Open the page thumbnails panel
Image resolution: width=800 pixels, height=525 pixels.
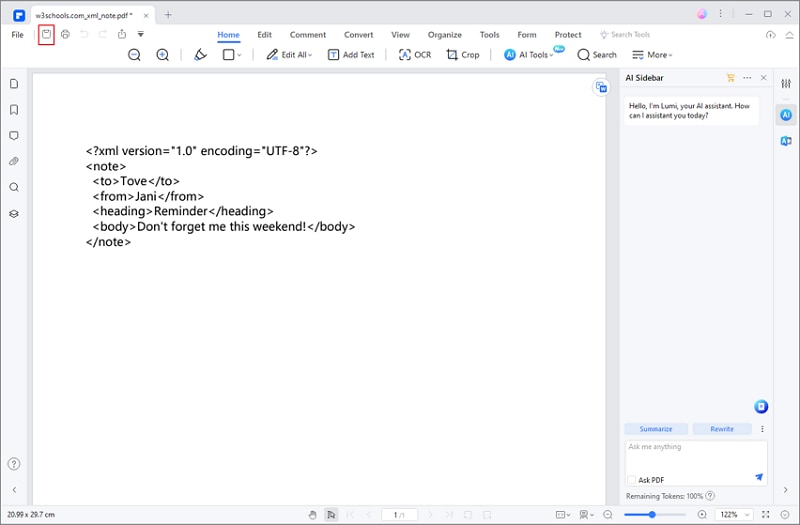pos(14,84)
